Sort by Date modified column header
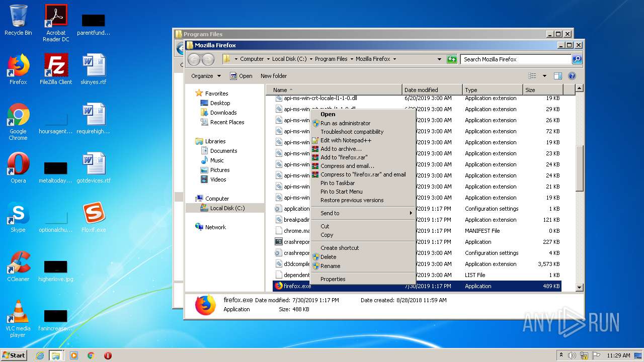The image size is (644, 362). [432, 90]
